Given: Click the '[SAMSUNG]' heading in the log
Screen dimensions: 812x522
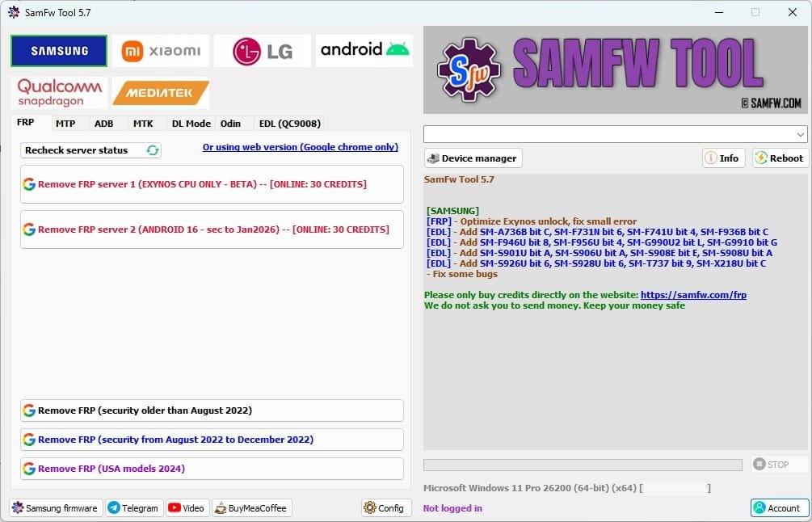Looking at the screenshot, I should [452, 211].
